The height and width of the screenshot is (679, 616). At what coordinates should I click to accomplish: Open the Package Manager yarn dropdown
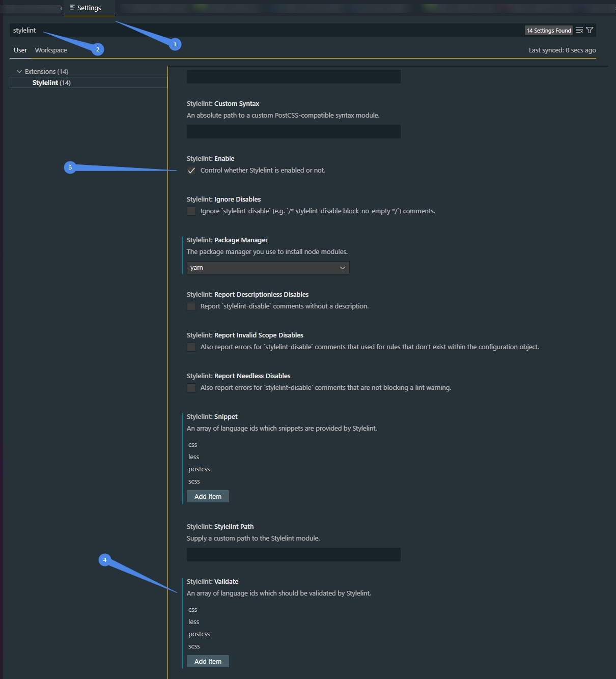268,268
